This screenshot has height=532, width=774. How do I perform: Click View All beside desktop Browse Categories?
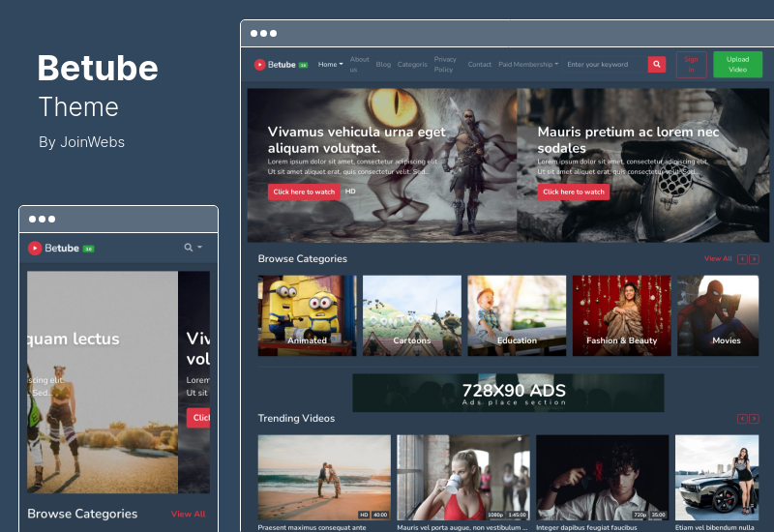pos(718,258)
